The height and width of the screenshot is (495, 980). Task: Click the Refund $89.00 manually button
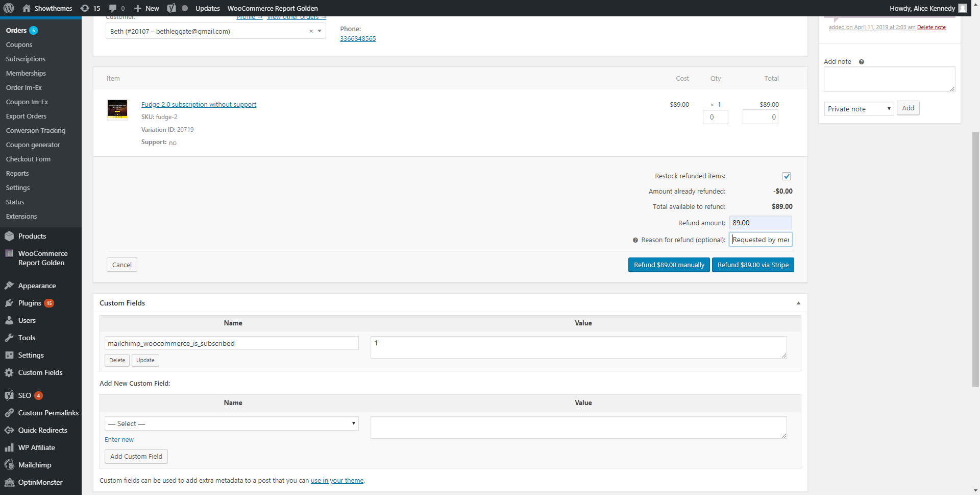[x=669, y=265]
